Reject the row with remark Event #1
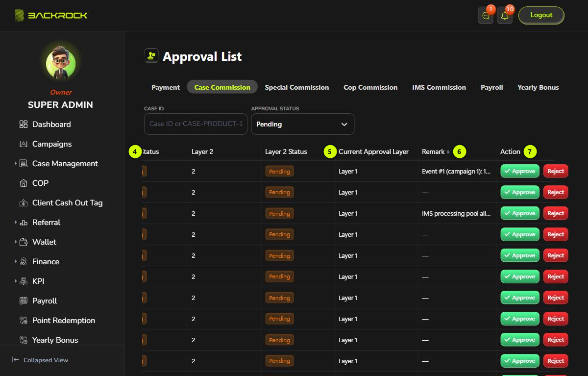This screenshot has width=588, height=376. click(x=556, y=171)
